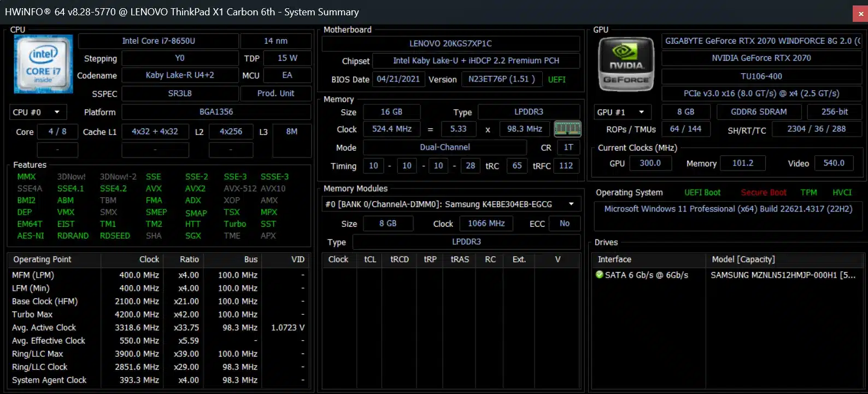
Task: Click the Model [Capacity] column header
Action: point(783,260)
